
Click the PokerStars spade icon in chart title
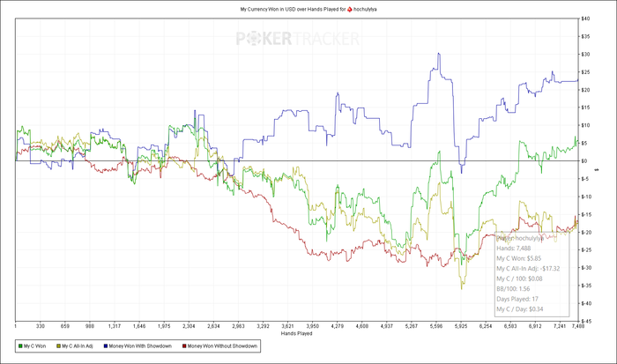[x=349, y=9]
